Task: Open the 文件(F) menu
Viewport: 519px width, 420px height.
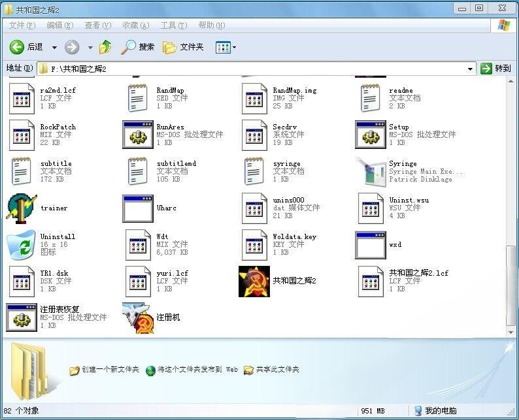Action: (22, 25)
